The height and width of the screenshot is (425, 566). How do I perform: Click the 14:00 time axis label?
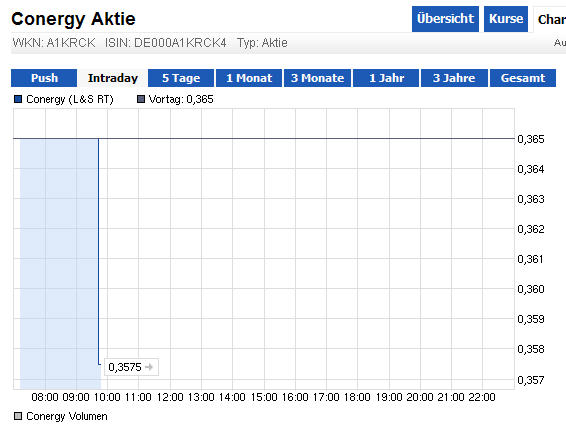[232, 397]
